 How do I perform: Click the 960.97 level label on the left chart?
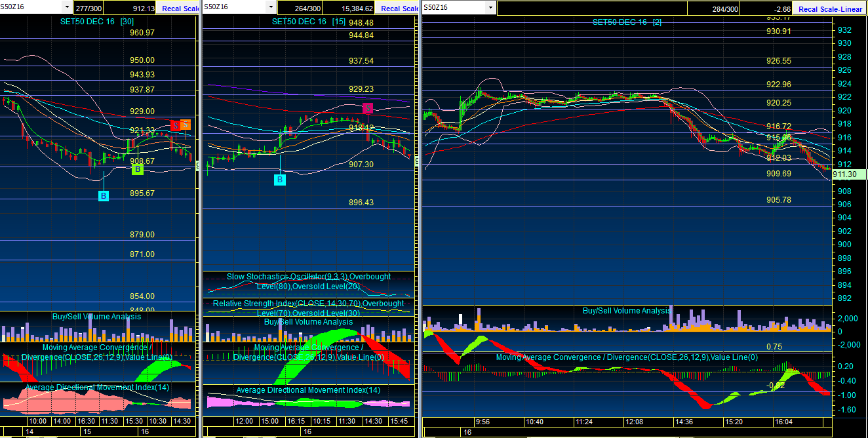[142, 33]
